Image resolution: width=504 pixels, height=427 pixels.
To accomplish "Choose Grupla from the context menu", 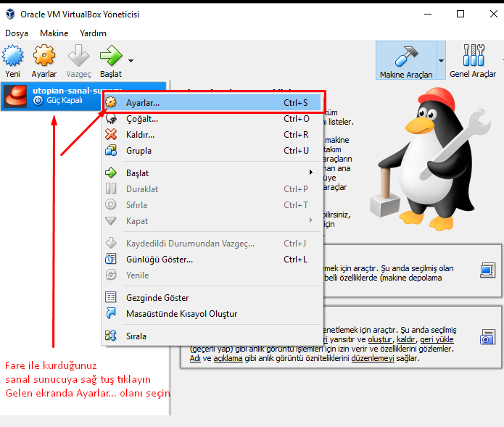I will coord(212,151).
